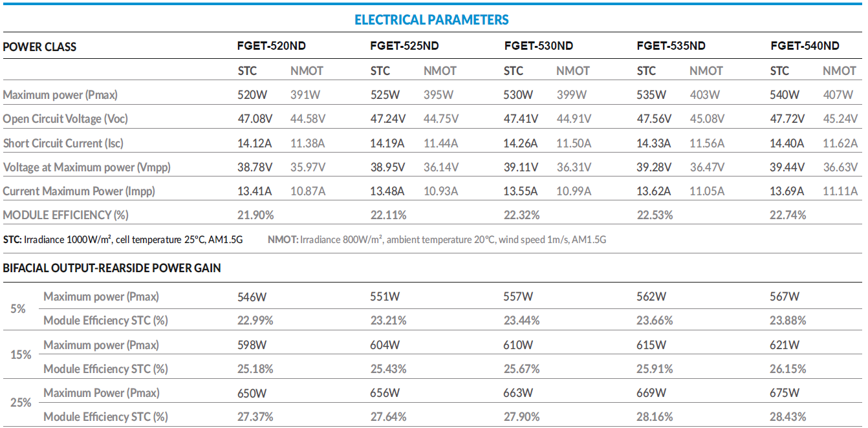The width and height of the screenshot is (868, 428).
Task: Select the MODULE EFFICIENCY (%) row label
Action: (66, 215)
